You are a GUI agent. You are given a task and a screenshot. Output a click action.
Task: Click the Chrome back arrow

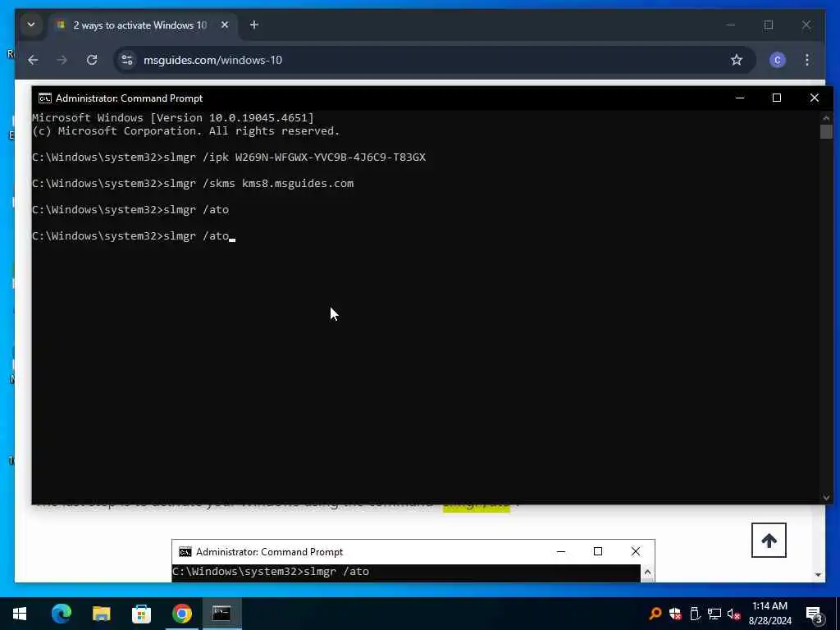[x=33, y=60]
